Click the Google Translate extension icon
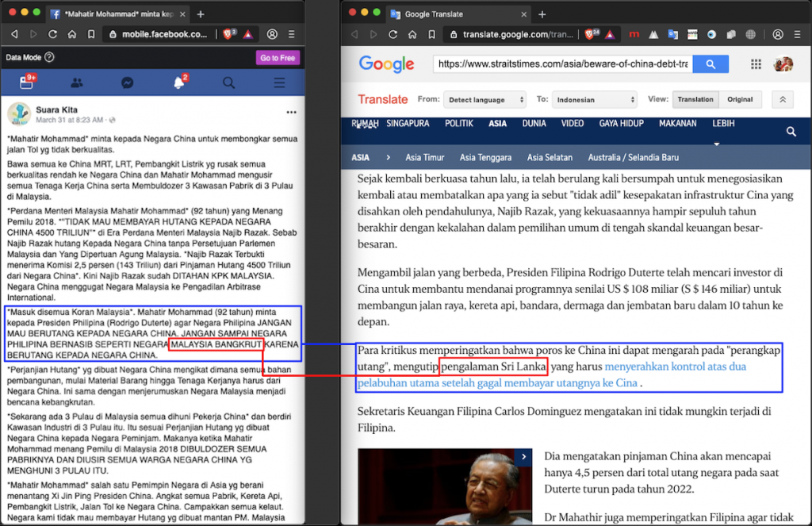 672,34
